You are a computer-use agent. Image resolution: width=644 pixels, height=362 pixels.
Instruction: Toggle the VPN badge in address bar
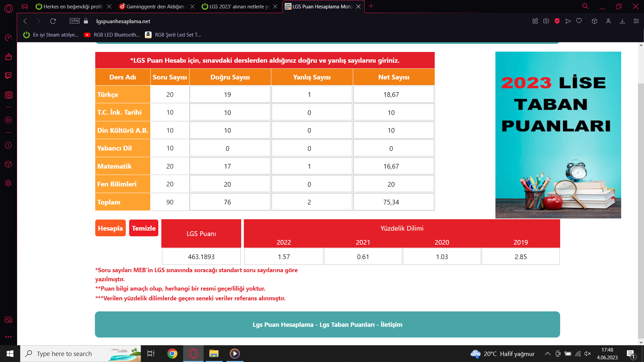pos(74,21)
